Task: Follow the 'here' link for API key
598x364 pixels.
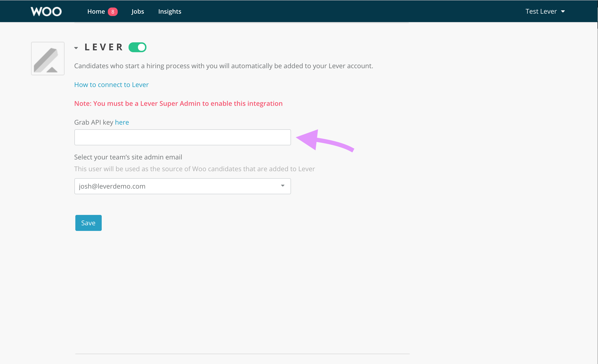Action: (122, 122)
